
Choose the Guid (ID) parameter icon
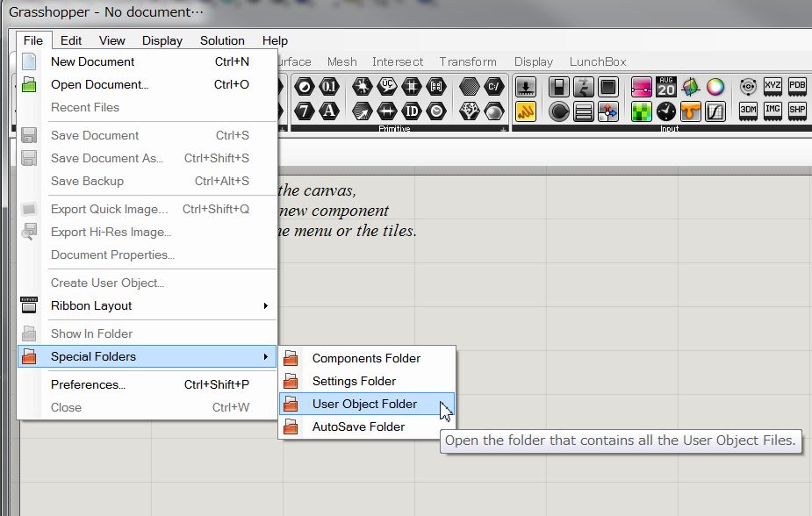pos(412,111)
